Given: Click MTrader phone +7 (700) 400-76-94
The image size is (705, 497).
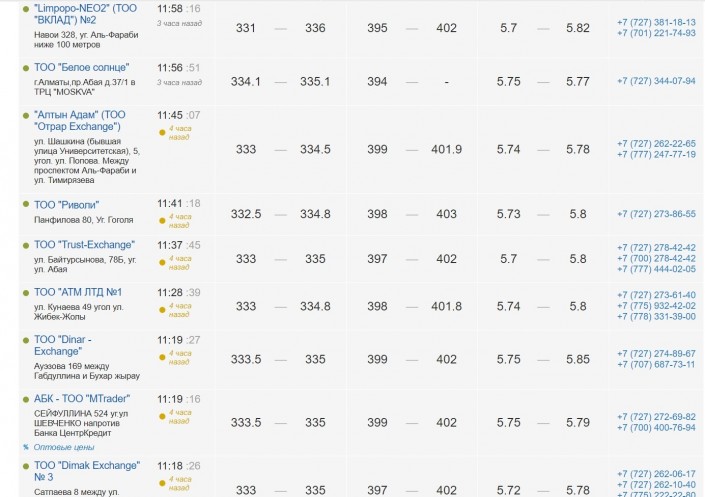Looking at the screenshot, I should 656,428.
